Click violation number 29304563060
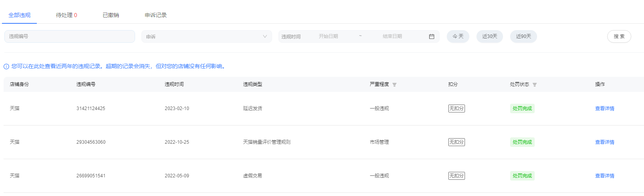 [91, 142]
